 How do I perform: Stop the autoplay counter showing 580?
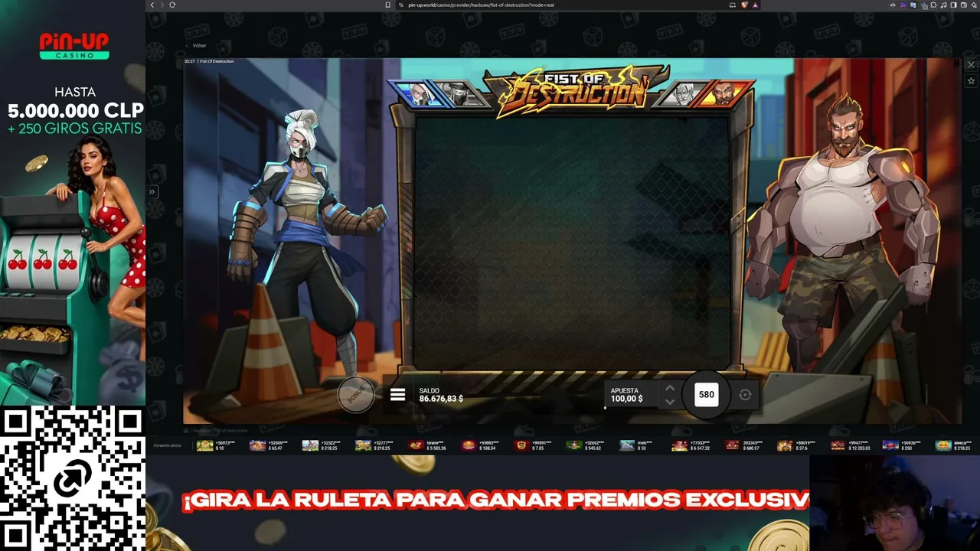[706, 395]
